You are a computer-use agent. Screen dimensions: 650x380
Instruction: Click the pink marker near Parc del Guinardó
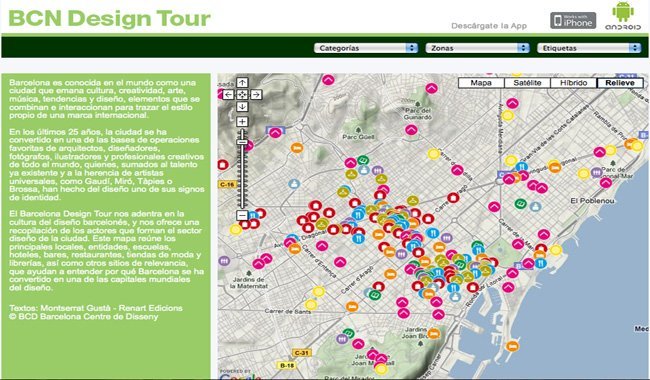tap(432, 88)
